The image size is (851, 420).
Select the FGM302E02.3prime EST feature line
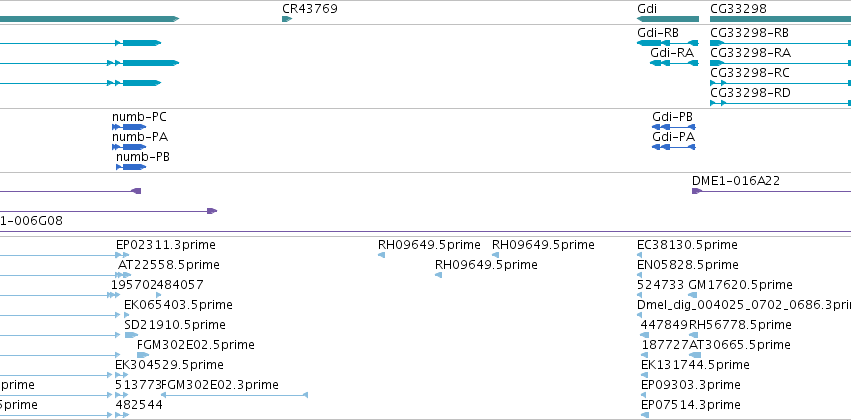234,395
